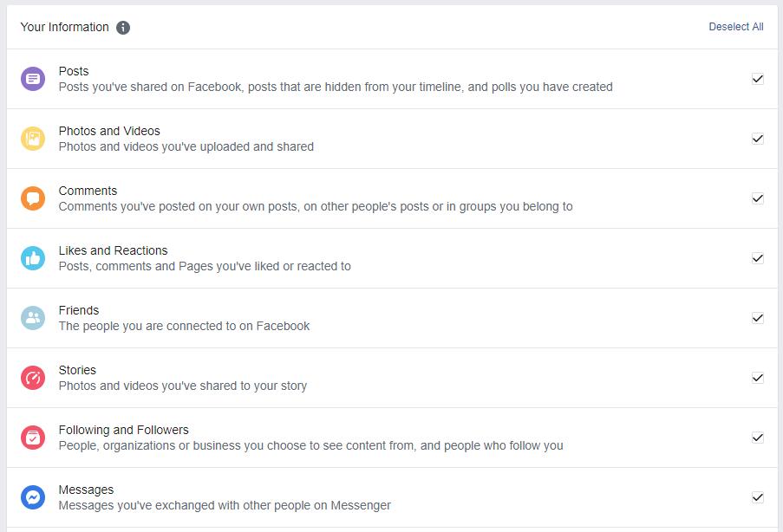783x532 pixels.
Task: Click the Deselect All link
Action: click(736, 27)
